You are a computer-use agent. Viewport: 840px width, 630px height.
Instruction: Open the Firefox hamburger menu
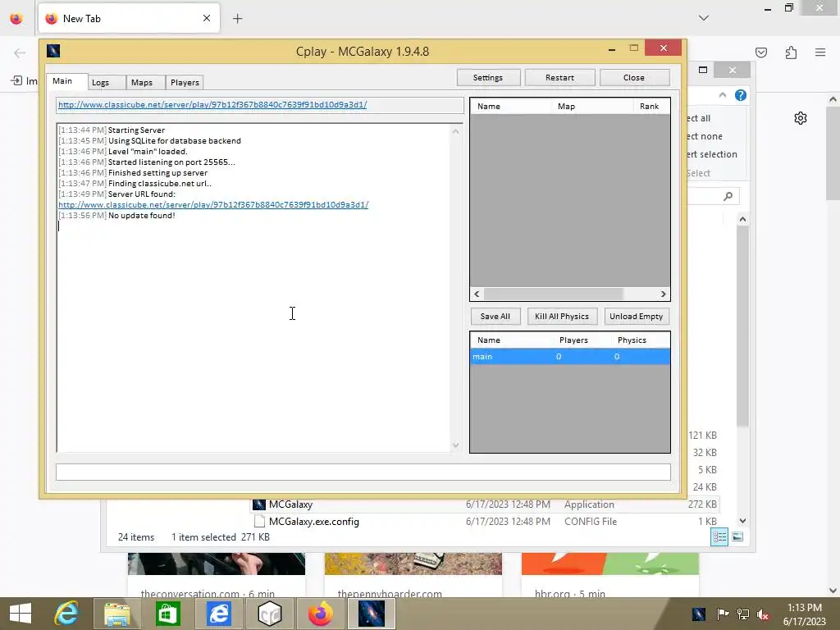(820, 52)
